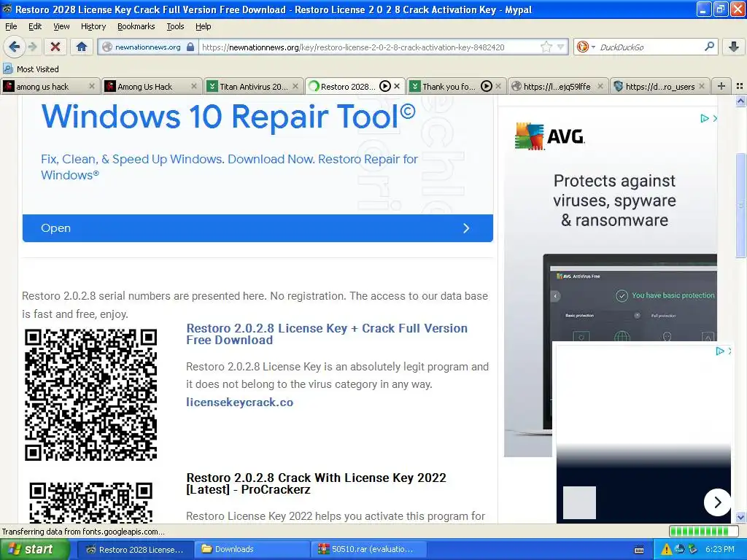
Task: Go back with the Back arrow button
Action: click(x=14, y=47)
